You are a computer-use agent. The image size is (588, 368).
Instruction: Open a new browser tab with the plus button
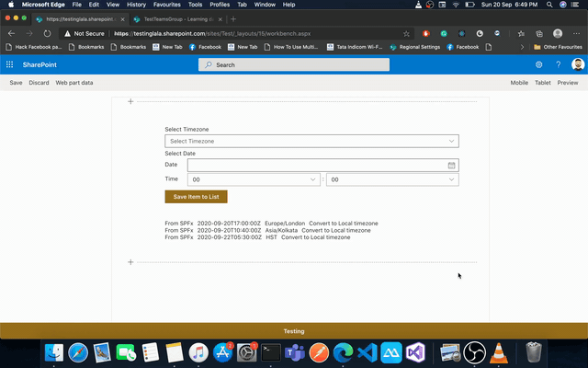[233, 18]
